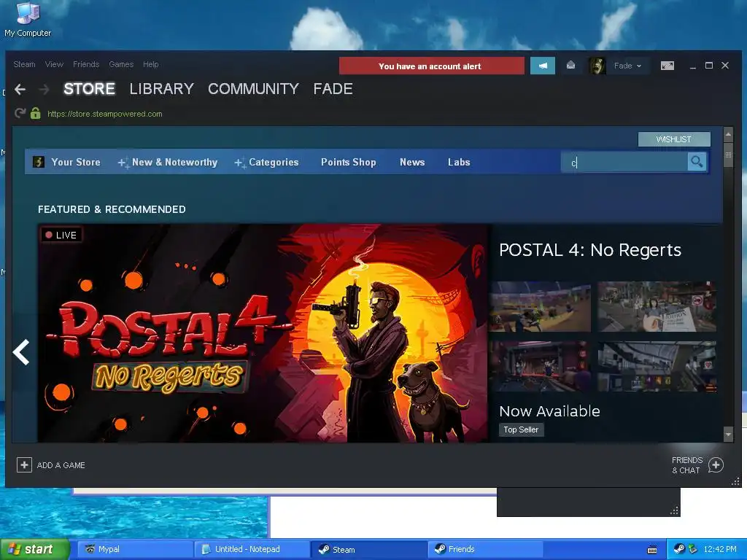The height and width of the screenshot is (560, 747).
Task: Open the My Computer desktop icon
Action: 28,19
